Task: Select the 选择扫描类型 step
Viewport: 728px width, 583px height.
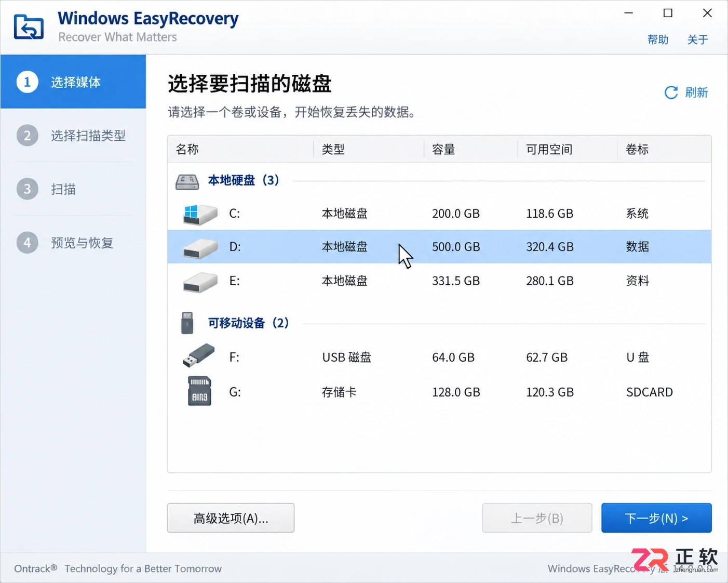Action: (73, 136)
